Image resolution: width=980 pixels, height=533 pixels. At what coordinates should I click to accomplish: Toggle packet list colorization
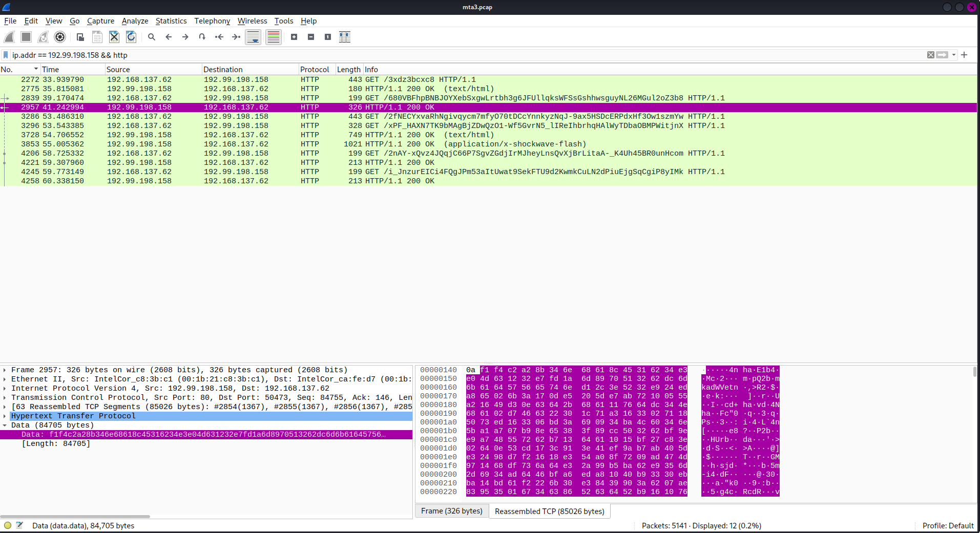point(274,37)
